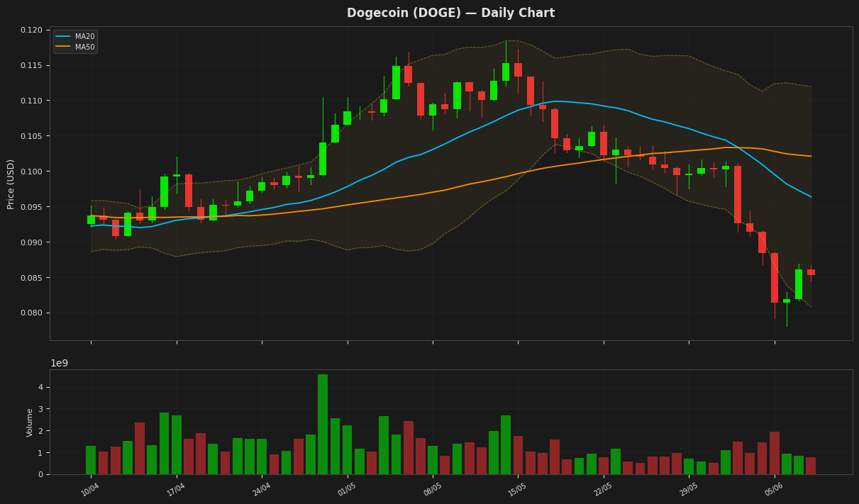The image size is (859, 504).
Task: Click the 4 tick on the volume axis
Action: [41, 387]
